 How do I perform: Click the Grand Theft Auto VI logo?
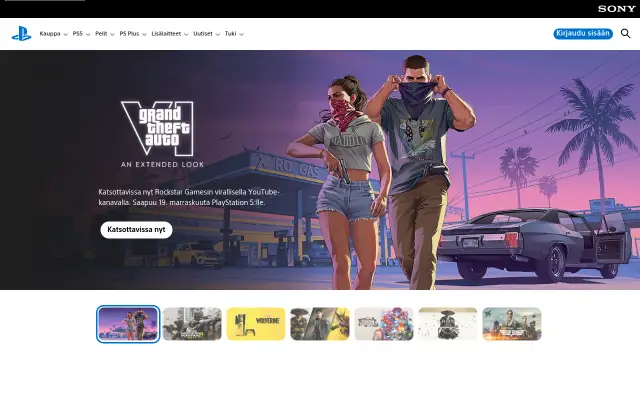point(158,128)
